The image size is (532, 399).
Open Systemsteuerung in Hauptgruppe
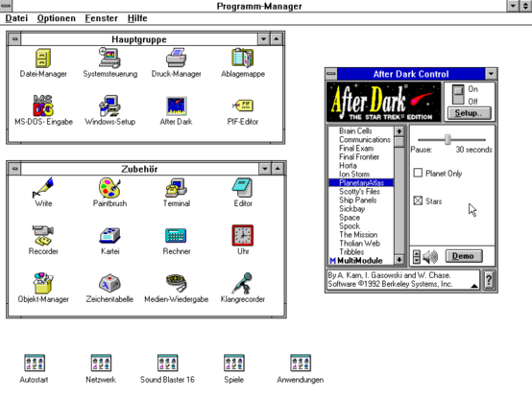click(x=109, y=58)
